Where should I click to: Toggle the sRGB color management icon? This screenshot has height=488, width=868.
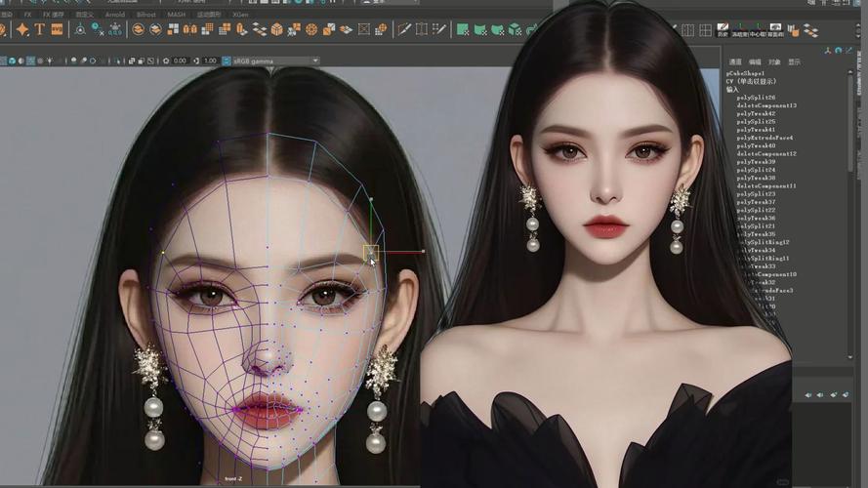227,61
